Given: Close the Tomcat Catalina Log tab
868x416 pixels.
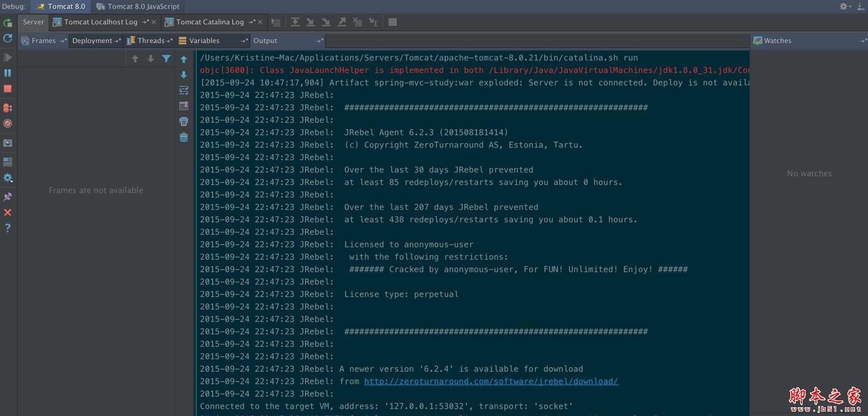Looking at the screenshot, I should point(260,22).
